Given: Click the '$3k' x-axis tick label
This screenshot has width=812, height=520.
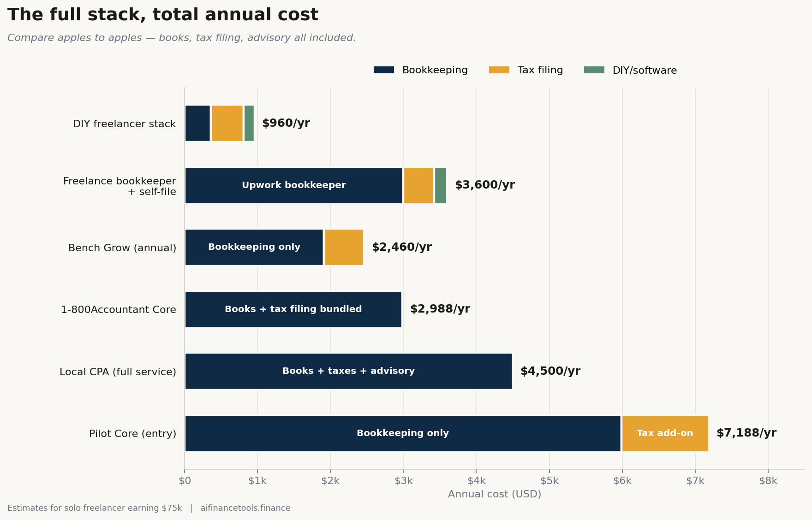Looking at the screenshot, I should [x=403, y=481].
